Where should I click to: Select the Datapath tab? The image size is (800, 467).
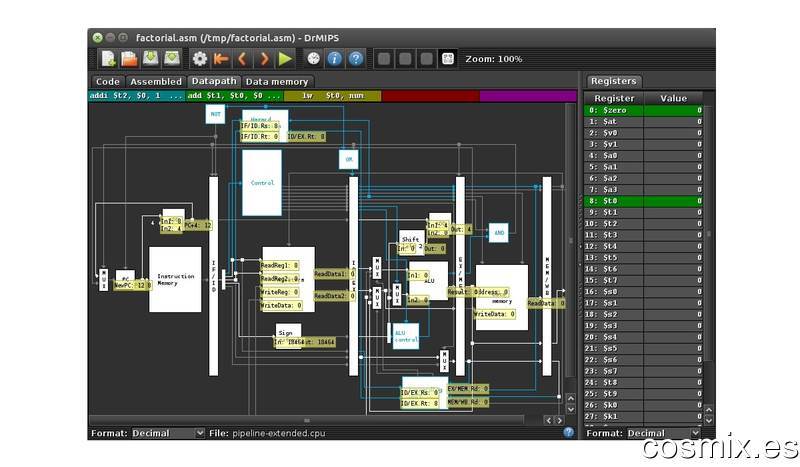214,81
